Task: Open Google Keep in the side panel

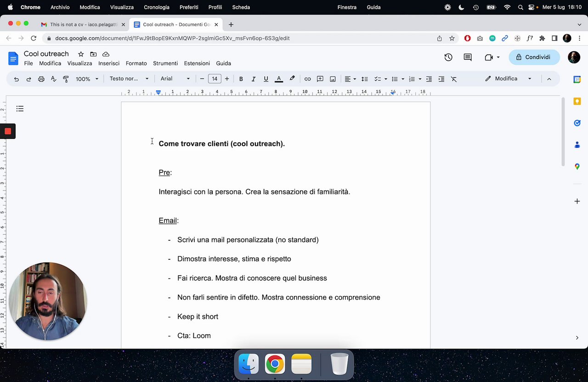Action: pyautogui.click(x=577, y=101)
